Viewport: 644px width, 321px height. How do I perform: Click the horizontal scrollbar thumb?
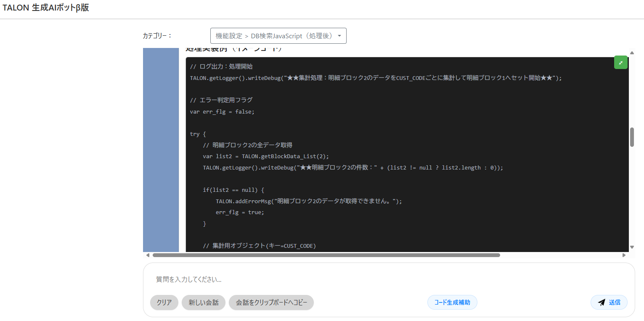tap(326, 255)
